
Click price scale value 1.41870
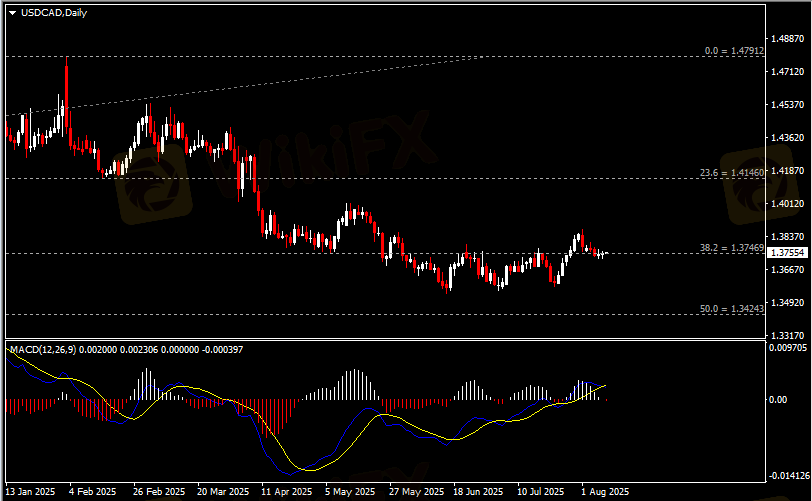pyautogui.click(x=787, y=170)
